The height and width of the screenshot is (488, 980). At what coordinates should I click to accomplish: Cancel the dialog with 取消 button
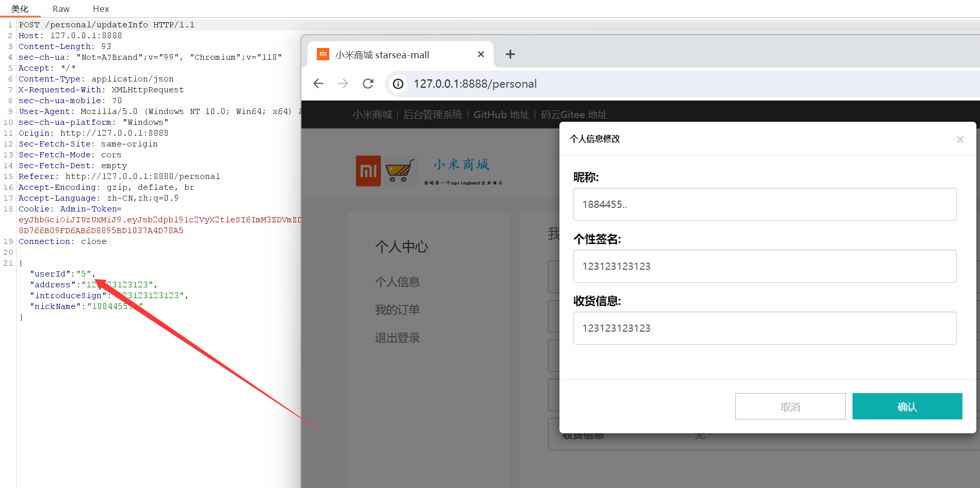click(x=790, y=406)
